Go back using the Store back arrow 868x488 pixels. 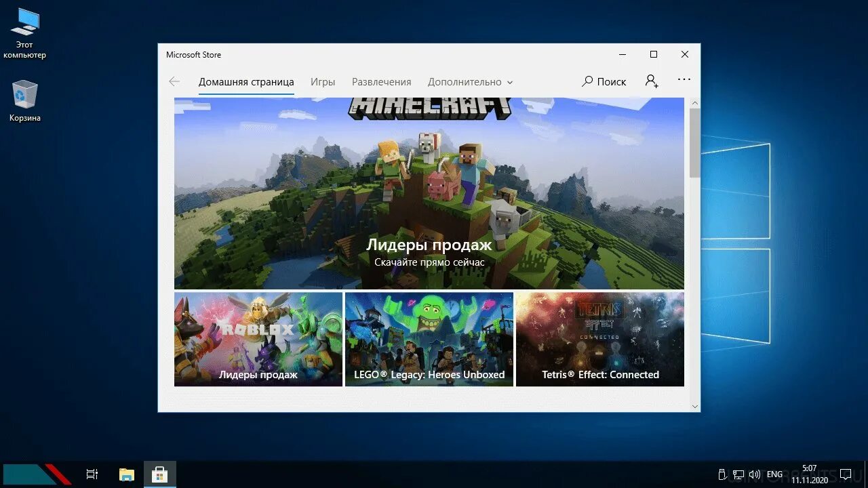(x=174, y=81)
